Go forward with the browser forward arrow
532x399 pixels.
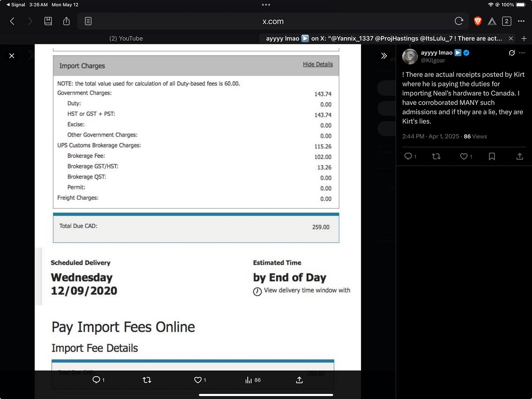30,21
